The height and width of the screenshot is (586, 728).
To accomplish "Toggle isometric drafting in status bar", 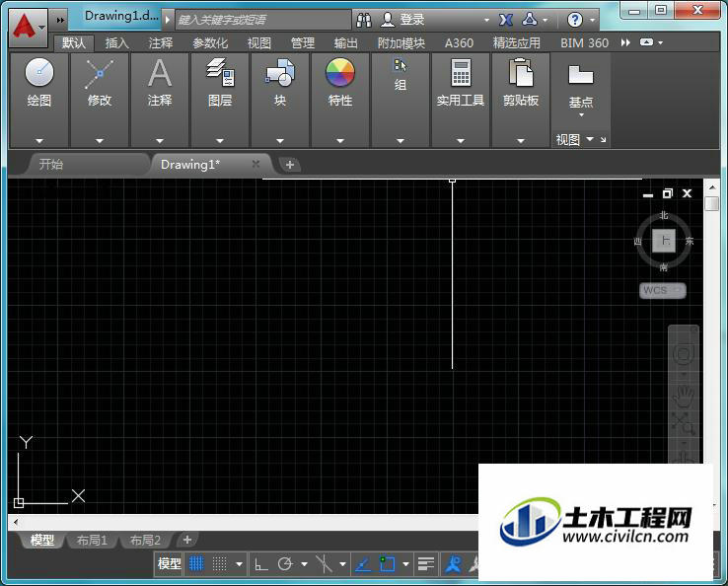I will tap(325, 564).
